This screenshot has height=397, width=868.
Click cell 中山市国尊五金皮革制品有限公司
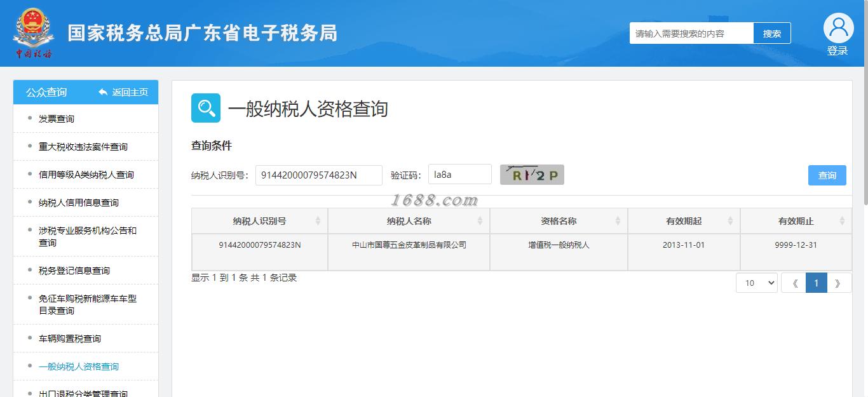pyautogui.click(x=409, y=245)
